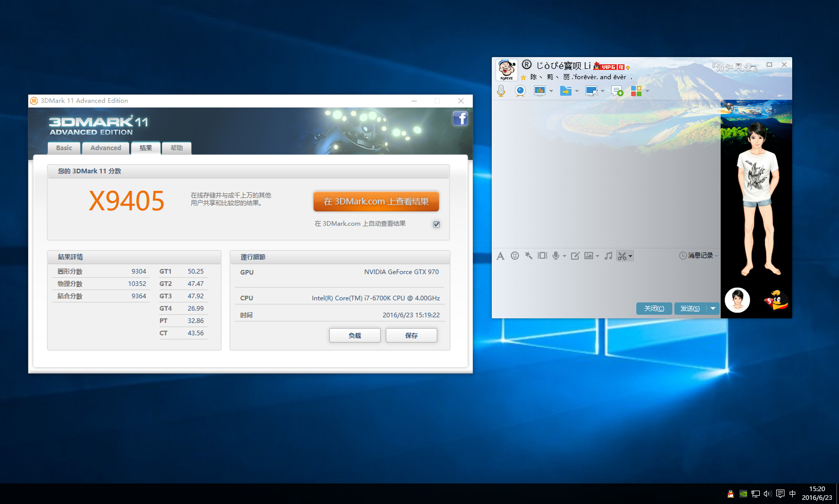Toggle the Chinese input method indicator
This screenshot has width=839, height=504.
tap(793, 494)
